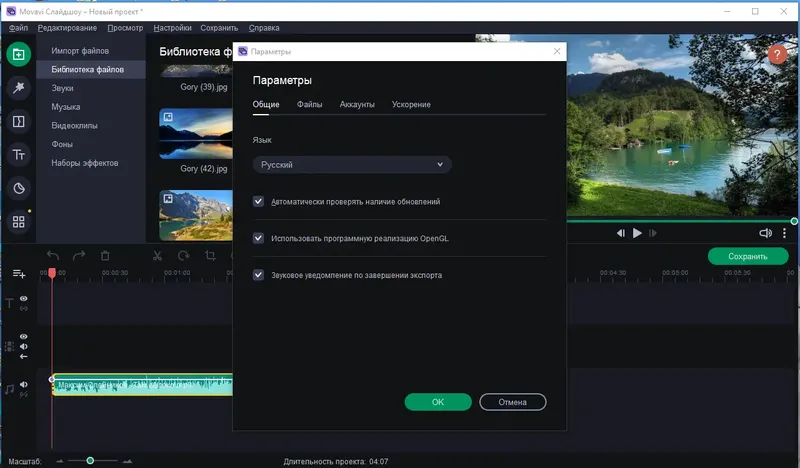800x468 pixels.
Task: Select Звуки in sidebar
Action: click(x=91, y=88)
